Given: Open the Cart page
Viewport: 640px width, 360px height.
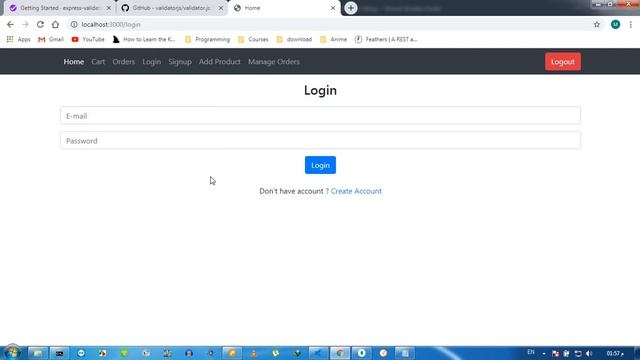Looking at the screenshot, I should click(x=98, y=62).
